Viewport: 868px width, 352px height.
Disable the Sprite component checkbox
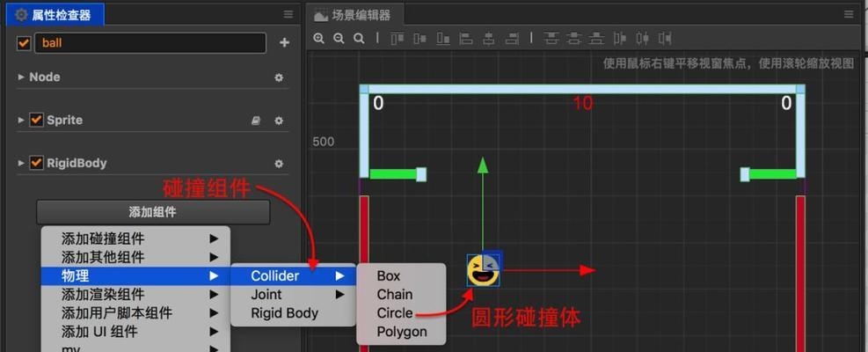coord(36,120)
